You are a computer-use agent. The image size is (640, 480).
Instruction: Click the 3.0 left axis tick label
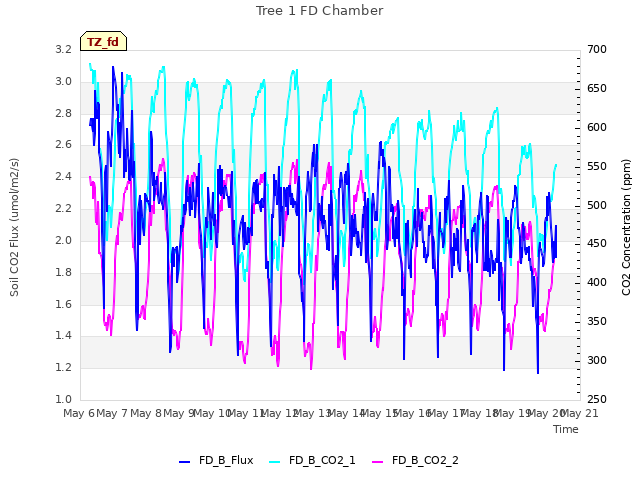coord(63,81)
